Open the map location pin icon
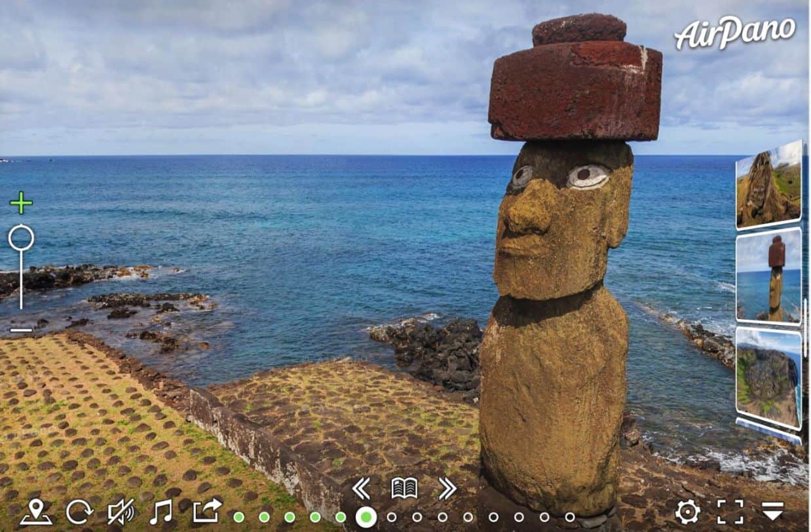This screenshot has height=532, width=811. [36, 512]
